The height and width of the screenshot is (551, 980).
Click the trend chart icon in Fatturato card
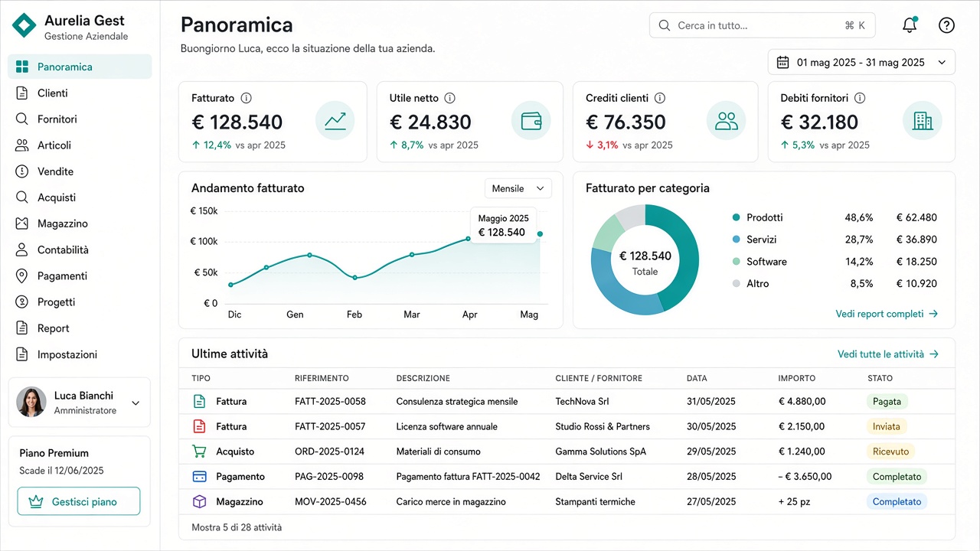335,121
